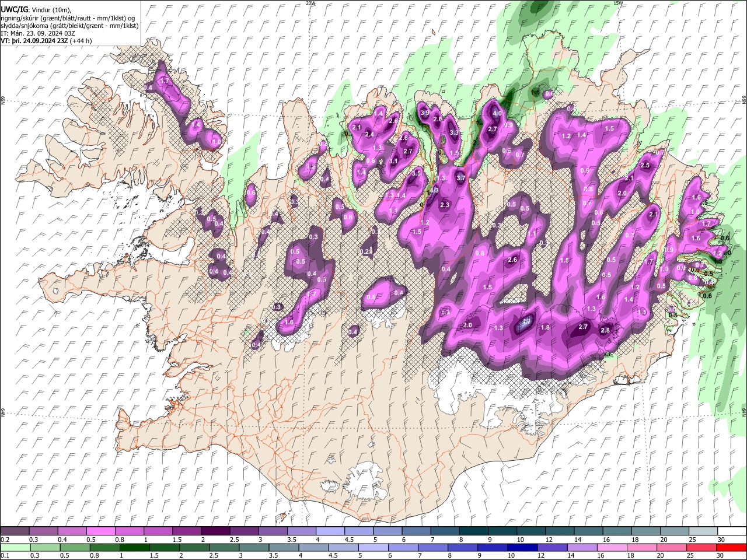The width and height of the screenshot is (747, 560).
Task: Click the '3.5' map value label
Action: (416, 173)
